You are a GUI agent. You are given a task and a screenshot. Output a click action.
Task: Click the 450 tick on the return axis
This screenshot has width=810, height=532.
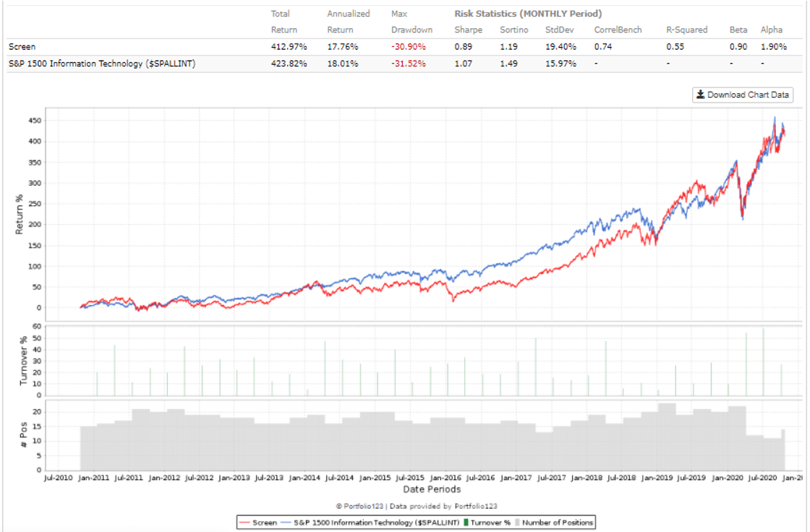click(x=35, y=121)
